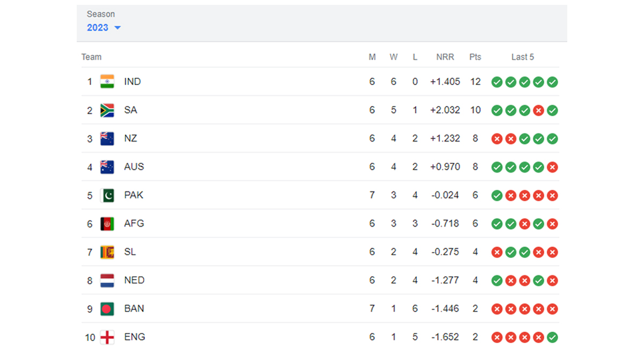Select the AUS team name

(x=134, y=167)
